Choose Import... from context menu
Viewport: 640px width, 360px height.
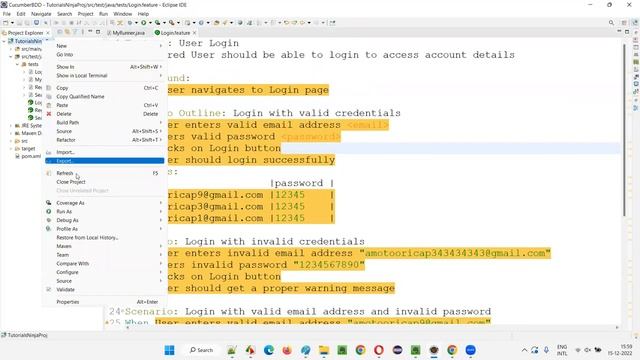[x=105, y=152]
